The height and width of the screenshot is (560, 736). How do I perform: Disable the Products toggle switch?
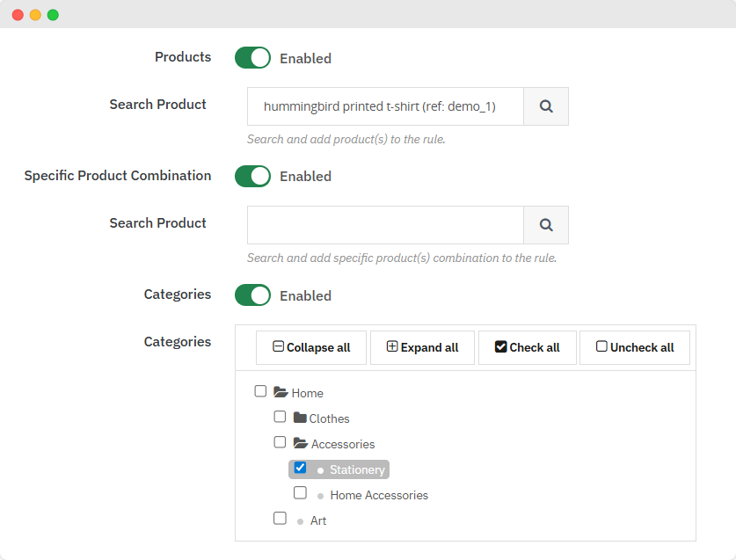click(252, 58)
